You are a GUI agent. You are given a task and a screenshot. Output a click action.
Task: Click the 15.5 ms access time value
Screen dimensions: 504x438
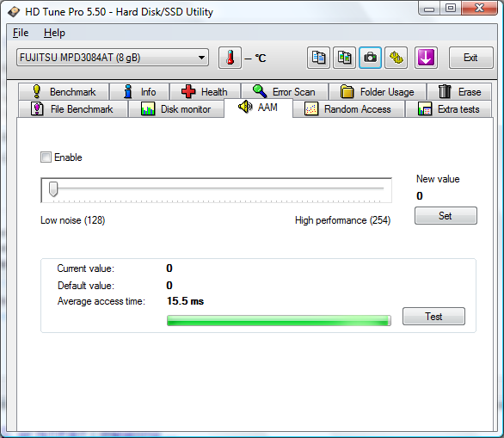(x=185, y=301)
